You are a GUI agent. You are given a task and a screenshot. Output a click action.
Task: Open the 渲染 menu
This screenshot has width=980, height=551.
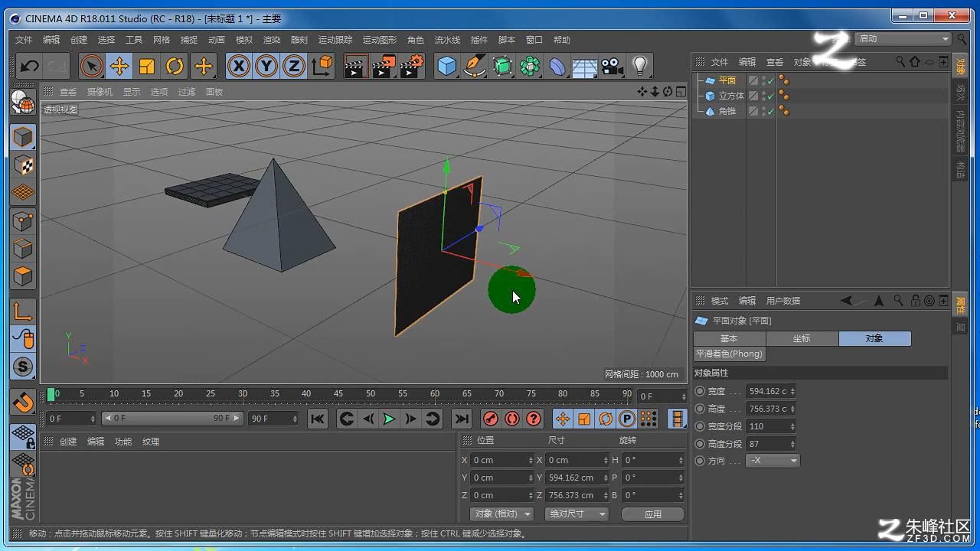[x=272, y=40]
